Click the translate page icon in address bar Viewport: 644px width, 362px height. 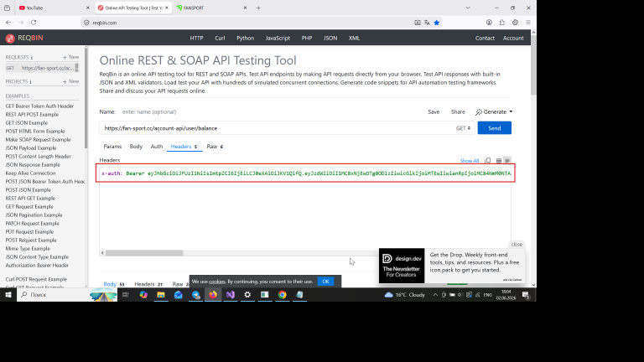[x=427, y=23]
